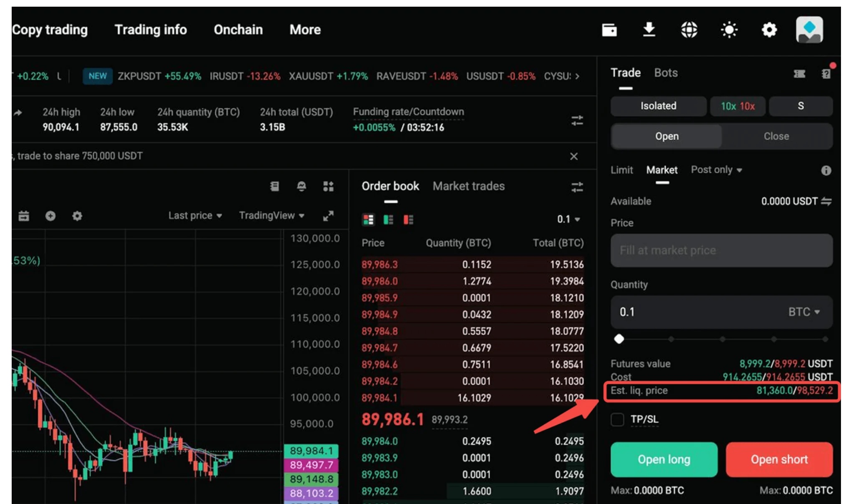Open the trading guide help icon

[826, 74]
